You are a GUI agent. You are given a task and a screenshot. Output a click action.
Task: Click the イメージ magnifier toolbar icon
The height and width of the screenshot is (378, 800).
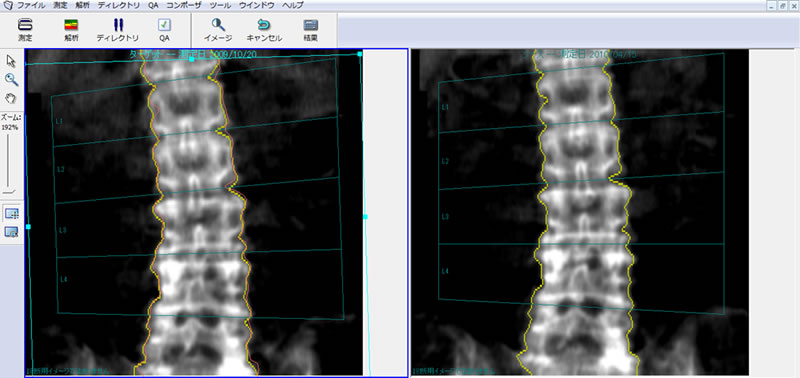218,24
